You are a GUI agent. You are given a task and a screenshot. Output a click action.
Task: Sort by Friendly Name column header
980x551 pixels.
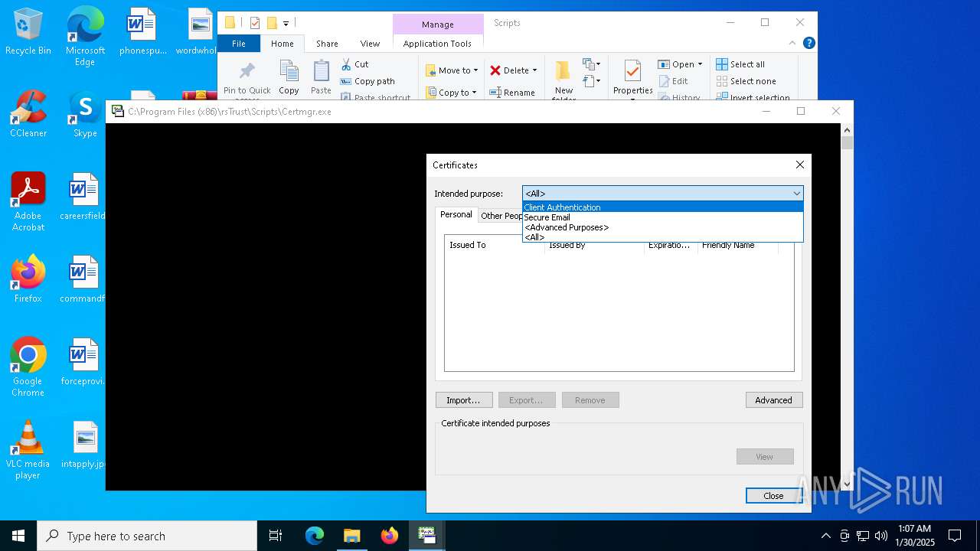(x=737, y=245)
